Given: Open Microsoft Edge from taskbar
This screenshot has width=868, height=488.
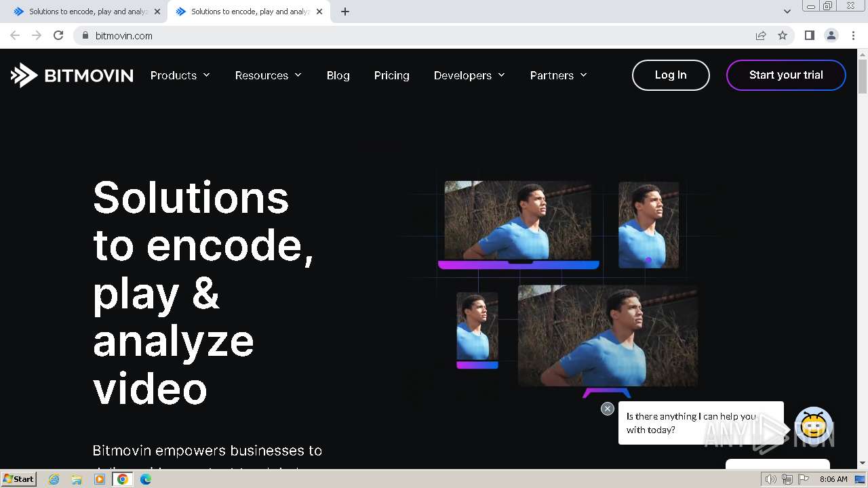Looking at the screenshot, I should (x=146, y=479).
